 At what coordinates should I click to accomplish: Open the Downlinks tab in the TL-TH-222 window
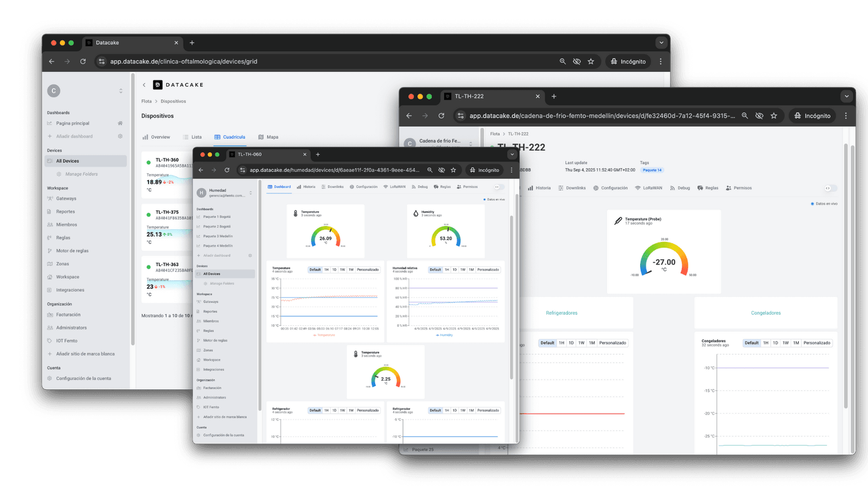(x=572, y=188)
